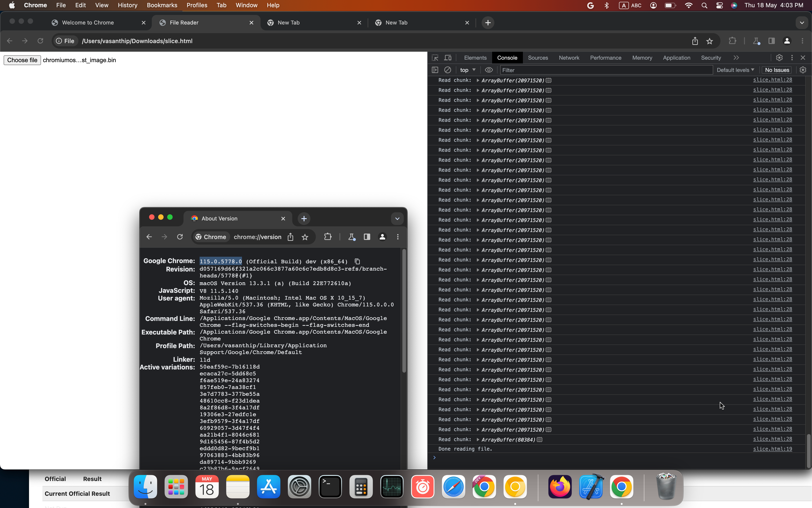
Task: Toggle the side panel icon in main window
Action: 771,41
